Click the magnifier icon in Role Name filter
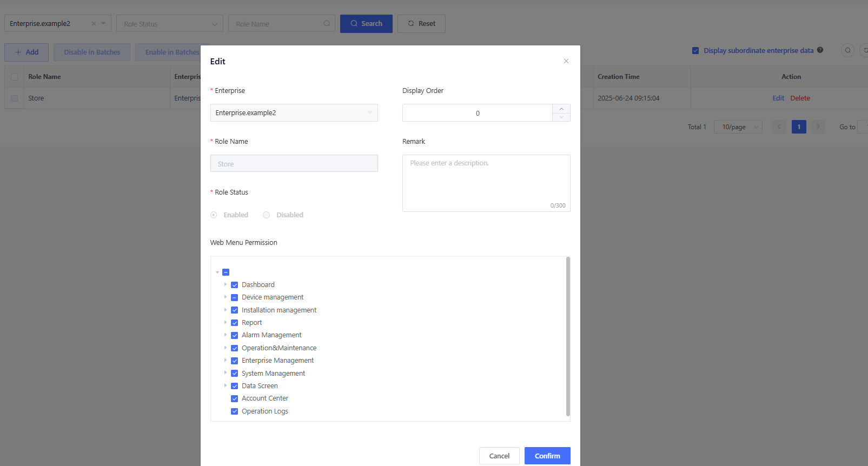The width and height of the screenshot is (868, 466). coord(327,24)
